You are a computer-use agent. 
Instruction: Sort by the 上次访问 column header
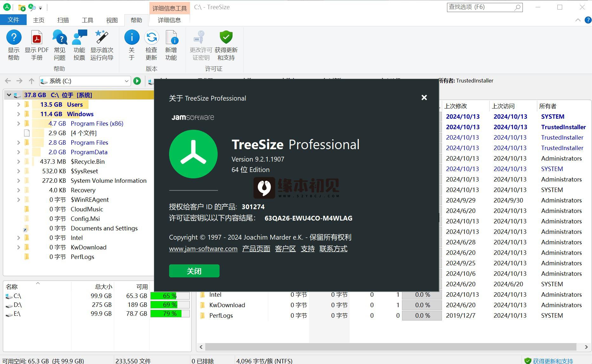pyautogui.click(x=513, y=106)
